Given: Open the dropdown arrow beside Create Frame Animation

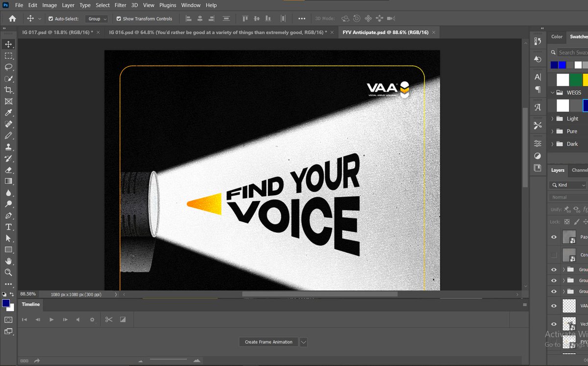Looking at the screenshot, I should pyautogui.click(x=304, y=342).
